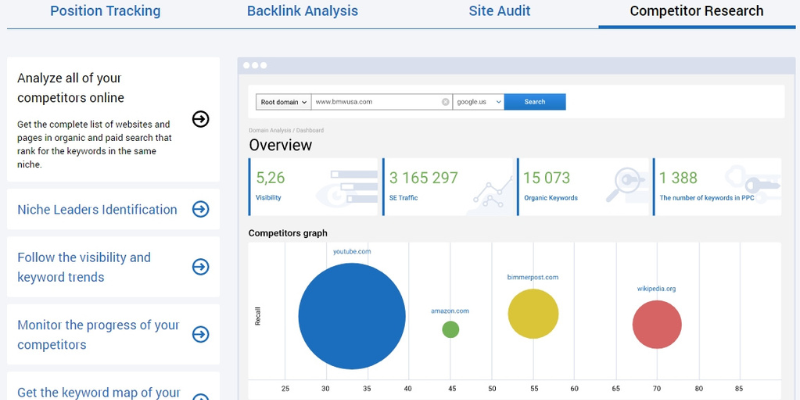Clear the domain field with the X icon
The height and width of the screenshot is (400, 800).
(445, 102)
